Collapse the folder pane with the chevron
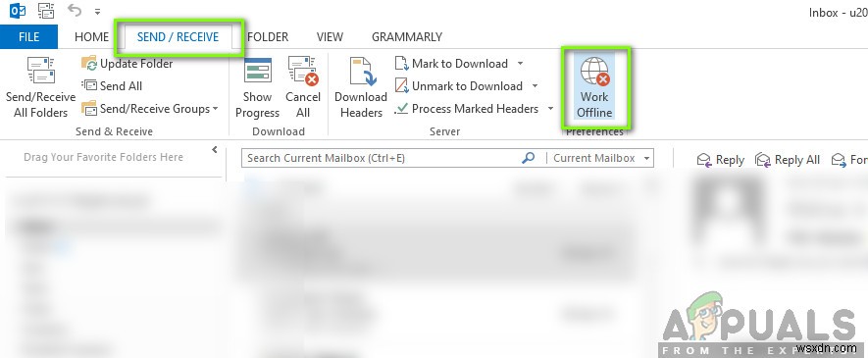The width and height of the screenshot is (868, 358). (215, 150)
